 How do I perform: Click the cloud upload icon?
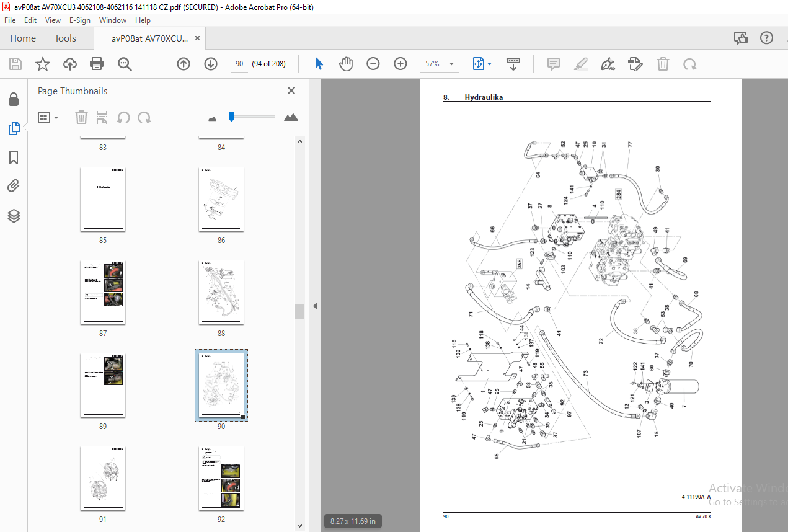pos(70,64)
